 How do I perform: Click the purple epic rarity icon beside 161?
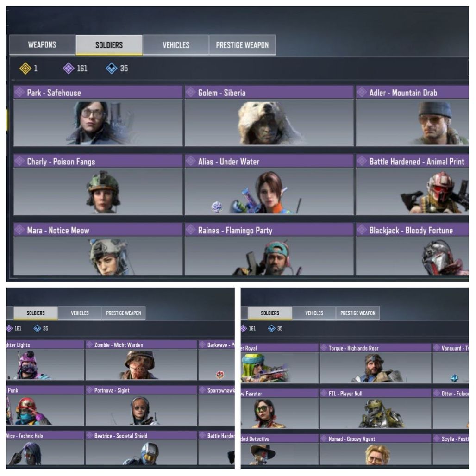click(69, 69)
